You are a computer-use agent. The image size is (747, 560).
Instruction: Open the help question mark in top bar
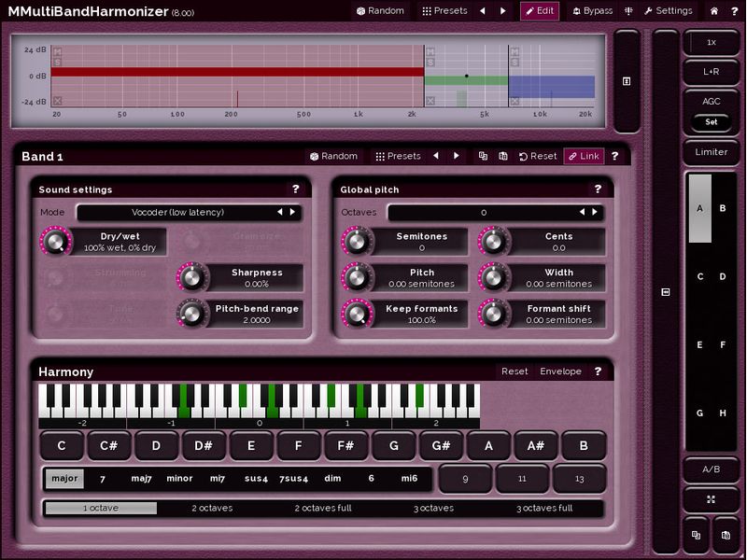[734, 11]
